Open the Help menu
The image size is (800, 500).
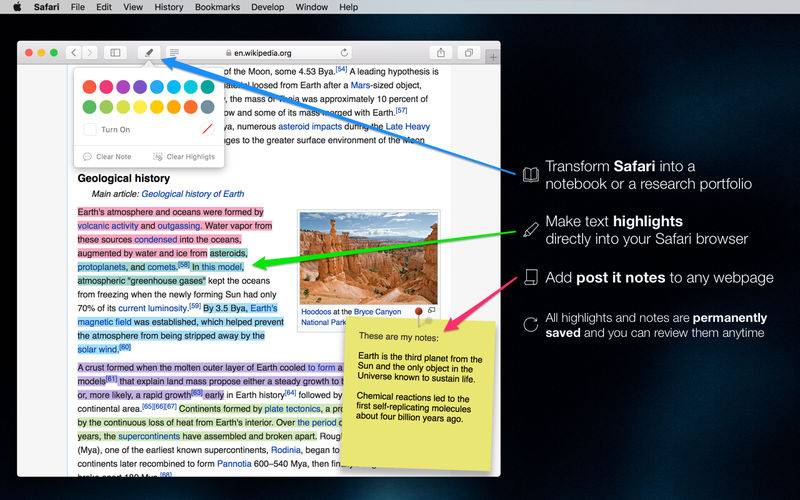348,7
